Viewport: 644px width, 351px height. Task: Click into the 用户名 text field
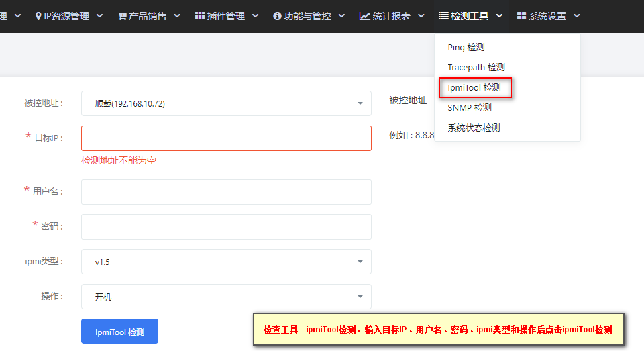[x=226, y=192]
